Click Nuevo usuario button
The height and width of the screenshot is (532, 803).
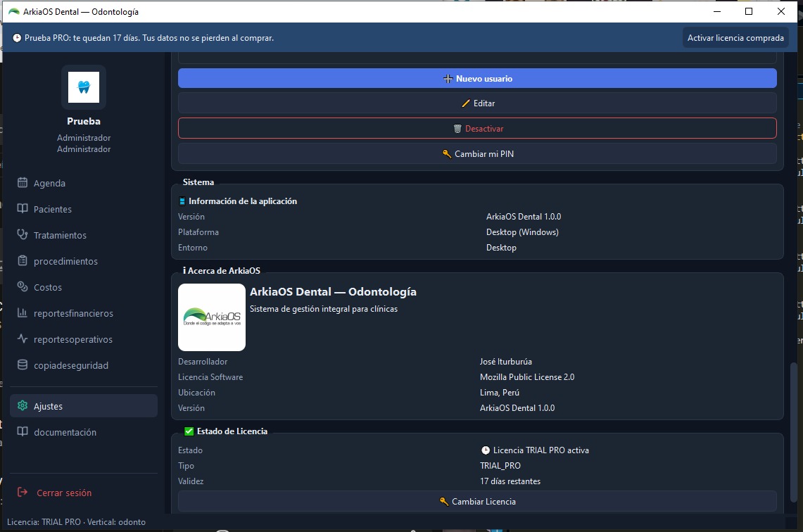[477, 78]
